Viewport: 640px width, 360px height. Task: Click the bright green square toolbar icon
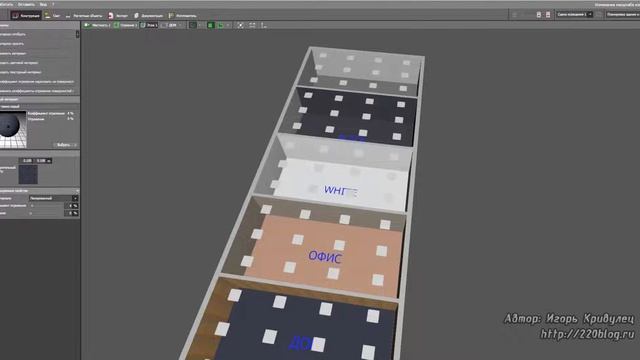pyautogui.click(x=211, y=25)
